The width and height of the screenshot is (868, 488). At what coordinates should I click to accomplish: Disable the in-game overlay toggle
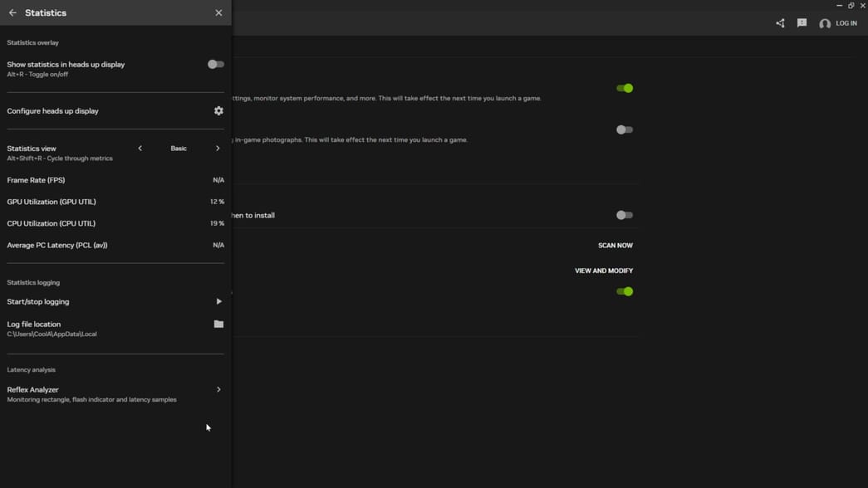[x=625, y=88]
